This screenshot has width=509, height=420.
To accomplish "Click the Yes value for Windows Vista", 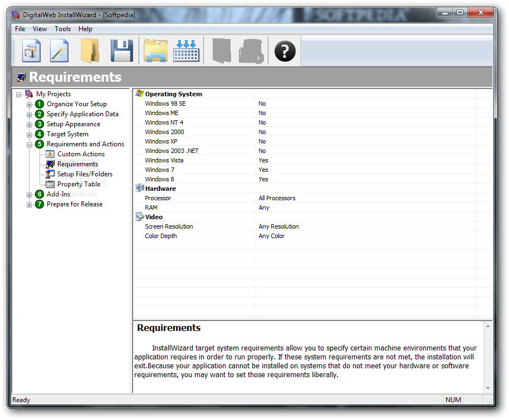I will tap(263, 160).
